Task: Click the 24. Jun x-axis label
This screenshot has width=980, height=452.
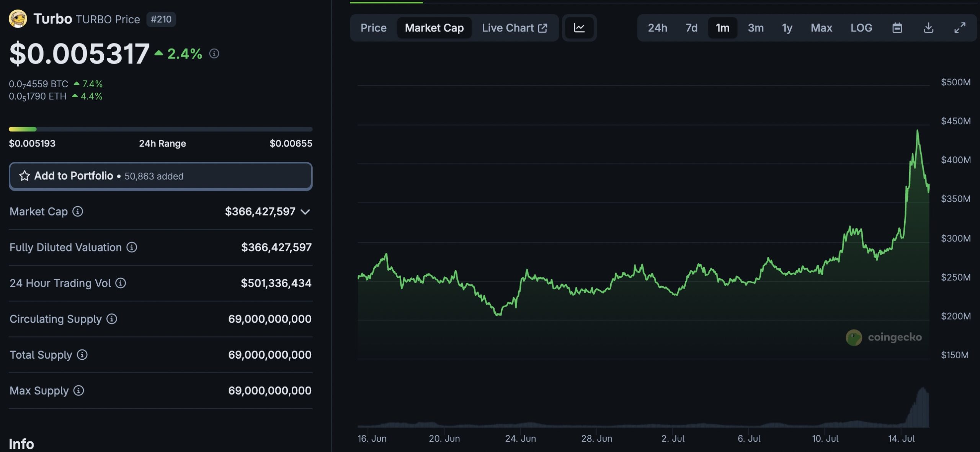Action: point(521,439)
